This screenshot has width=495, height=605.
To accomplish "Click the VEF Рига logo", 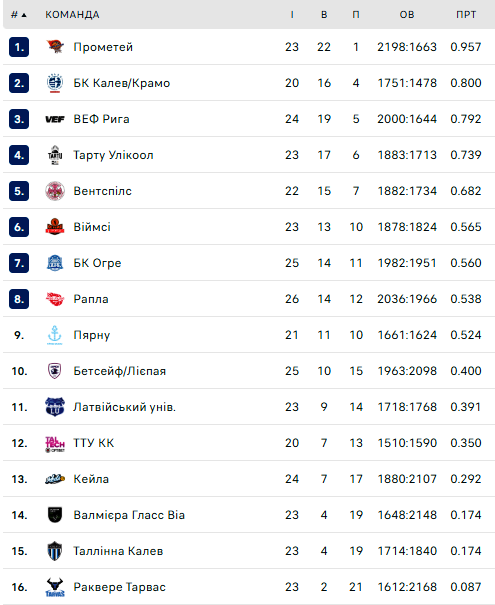I will tap(55, 119).
